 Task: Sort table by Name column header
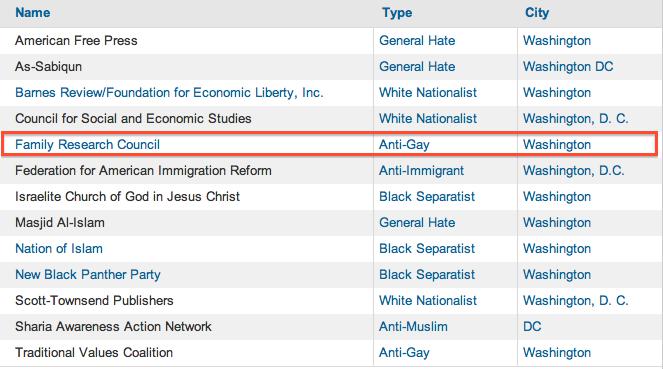click(x=33, y=13)
